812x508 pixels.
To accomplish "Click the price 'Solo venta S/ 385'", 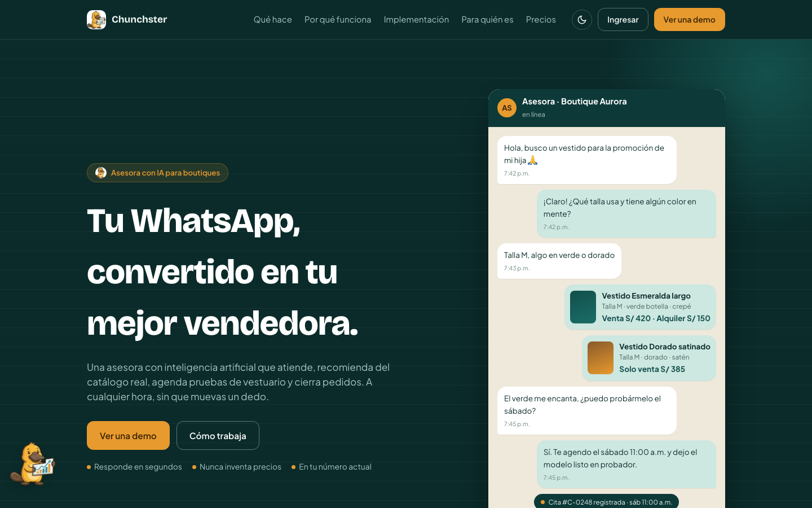I will 652,369.
